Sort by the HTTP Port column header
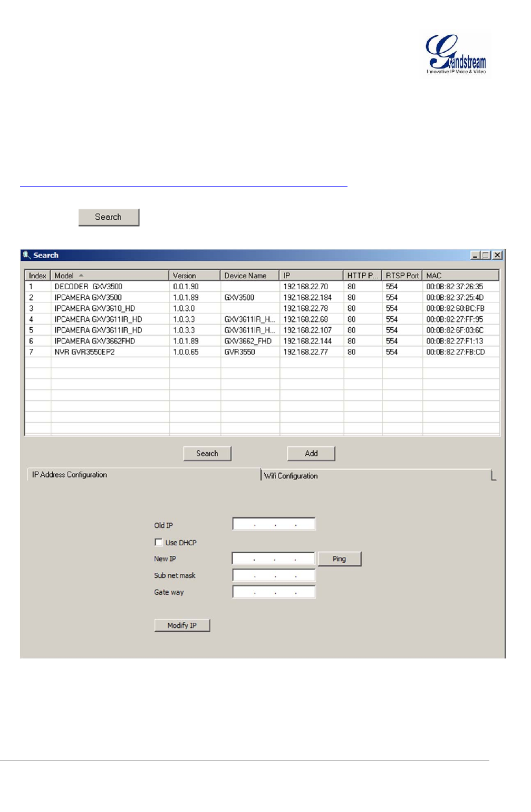This screenshot has width=531, height=812. (x=363, y=276)
